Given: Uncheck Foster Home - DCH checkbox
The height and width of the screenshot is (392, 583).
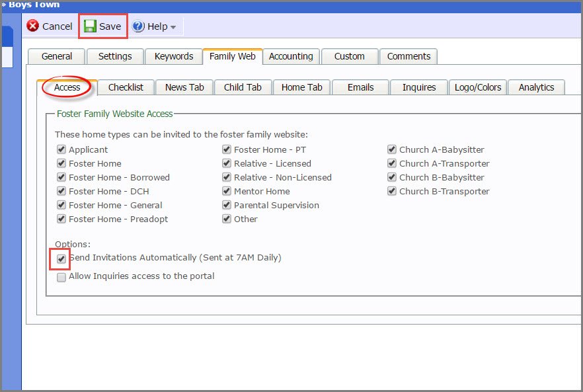Looking at the screenshot, I should pos(61,191).
